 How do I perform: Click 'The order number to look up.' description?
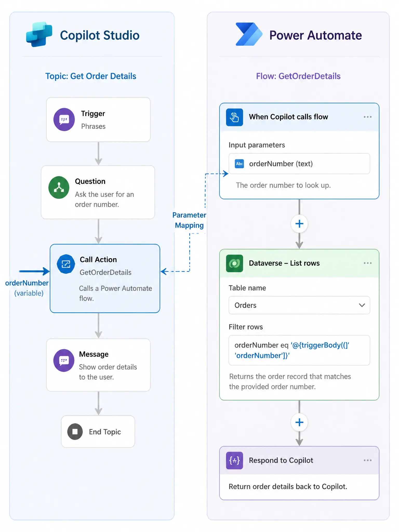[x=283, y=185]
